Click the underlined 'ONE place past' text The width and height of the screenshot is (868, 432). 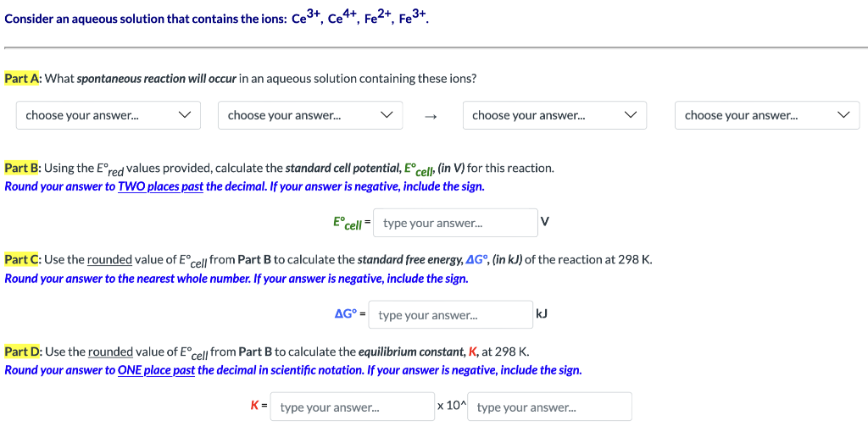tap(156, 370)
